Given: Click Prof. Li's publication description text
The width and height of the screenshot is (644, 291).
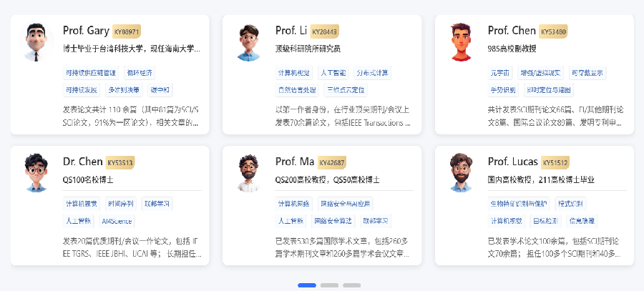Looking at the screenshot, I should tap(343, 116).
